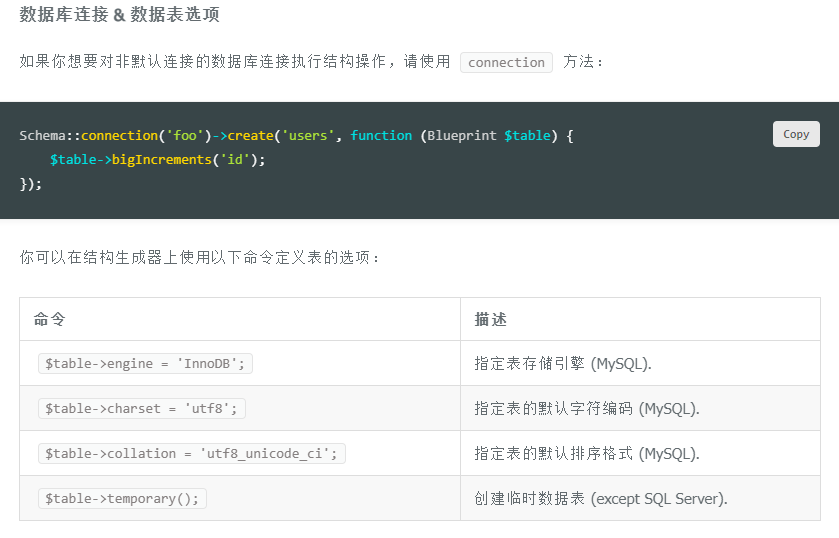This screenshot has height=538, width=839.
Task: Click the $table->engine = 'InnoDB'; code cell
Action: click(x=145, y=364)
